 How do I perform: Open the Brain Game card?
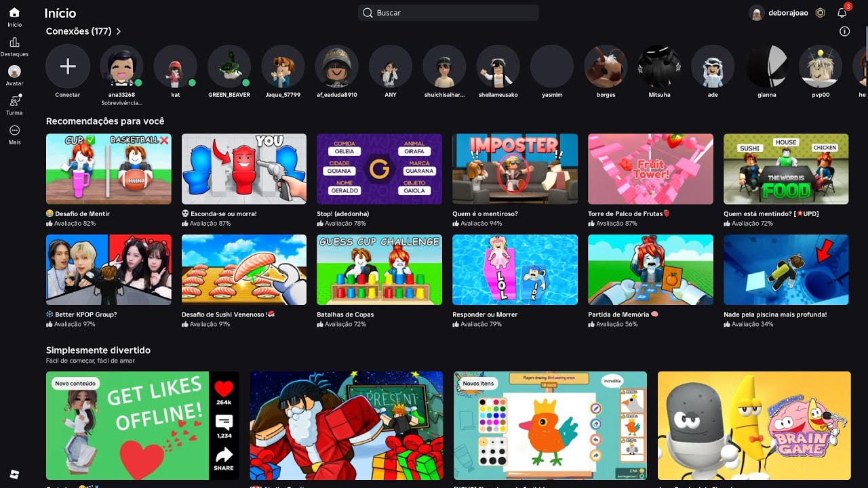pyautogui.click(x=754, y=426)
